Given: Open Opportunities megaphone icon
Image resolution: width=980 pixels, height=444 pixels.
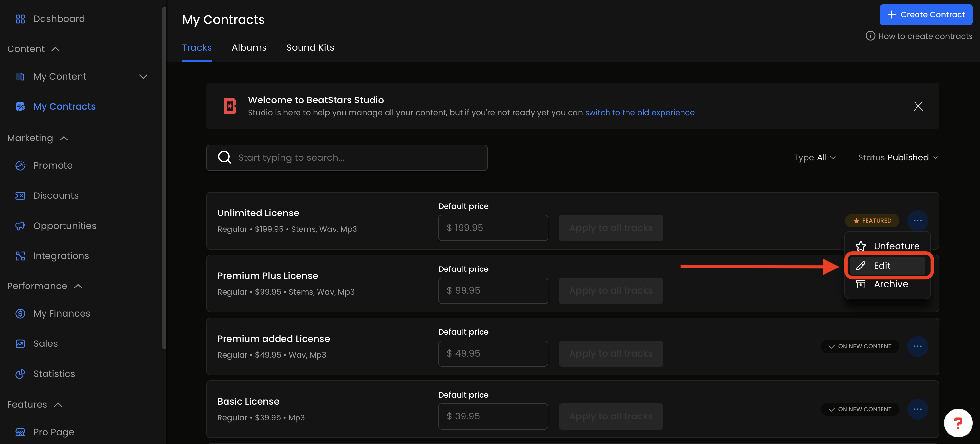Looking at the screenshot, I should click(20, 226).
